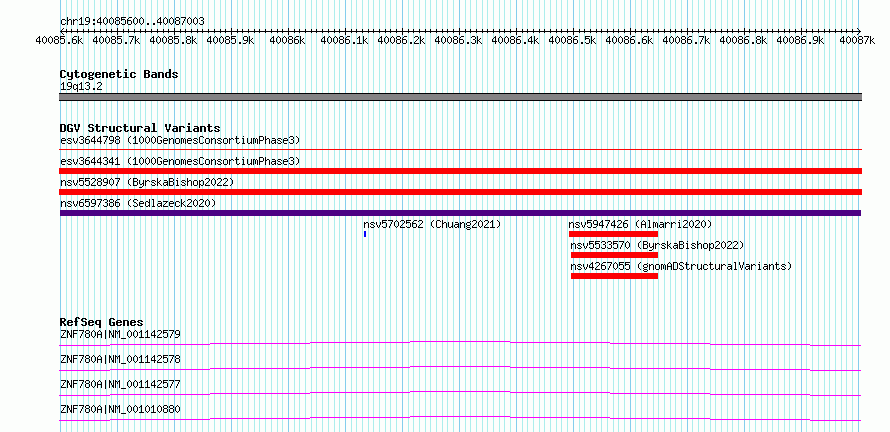Click the gray 19q13.2 cytogenetic band bar
Viewport: 890px width, 432px height.
tap(460, 97)
